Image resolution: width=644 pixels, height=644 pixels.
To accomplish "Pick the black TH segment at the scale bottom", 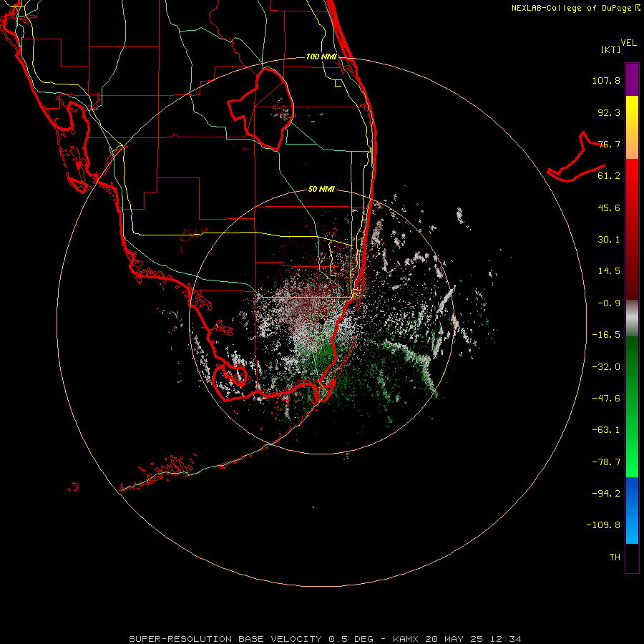I will pyautogui.click(x=632, y=558).
